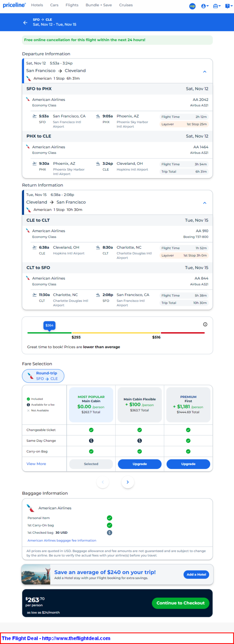Click the red high-price bar segment
The width and height of the screenshot is (234, 644).
pos(183,333)
